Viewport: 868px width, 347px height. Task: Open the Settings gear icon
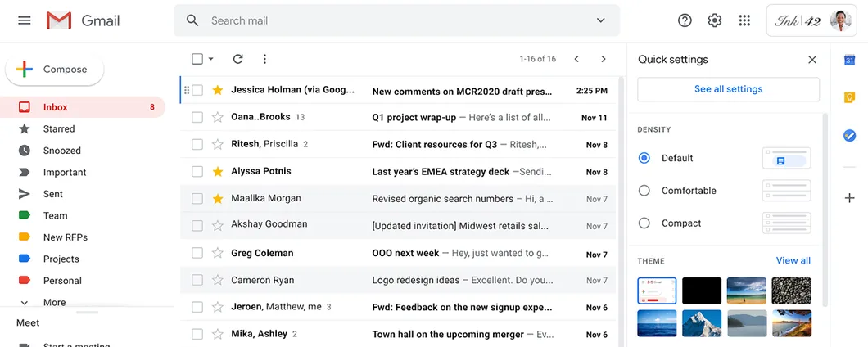715,21
